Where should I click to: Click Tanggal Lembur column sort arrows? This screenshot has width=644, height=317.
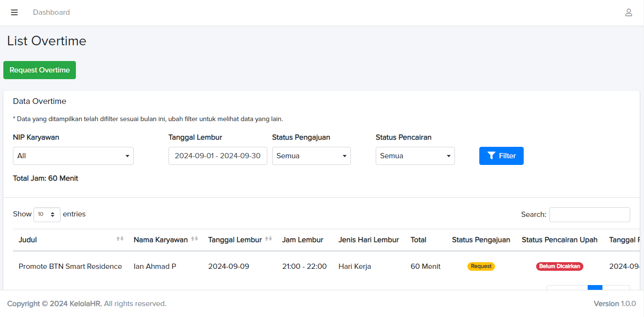(268, 239)
